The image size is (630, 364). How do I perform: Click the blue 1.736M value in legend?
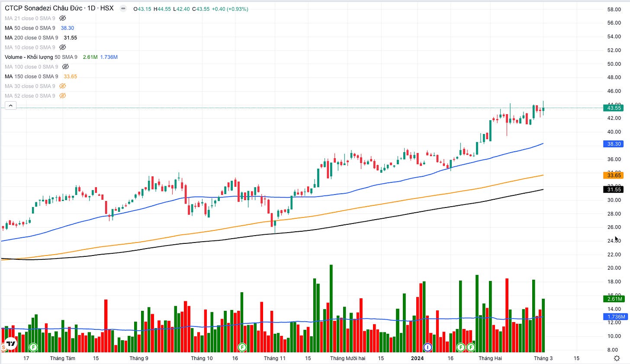click(109, 57)
